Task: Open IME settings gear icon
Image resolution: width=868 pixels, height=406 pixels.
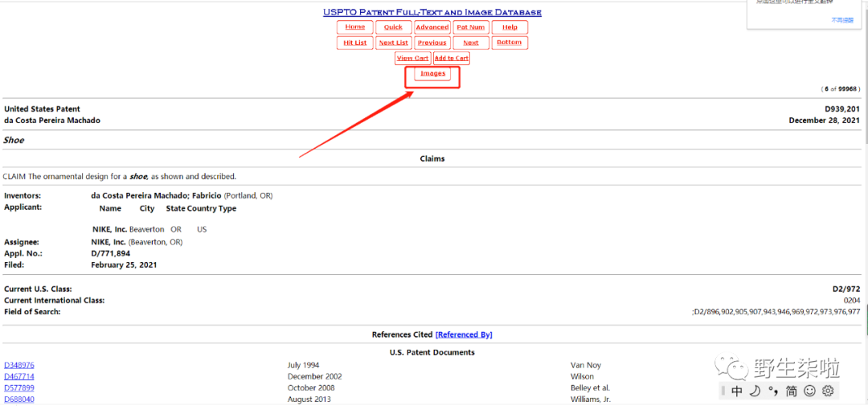Action: (828, 391)
